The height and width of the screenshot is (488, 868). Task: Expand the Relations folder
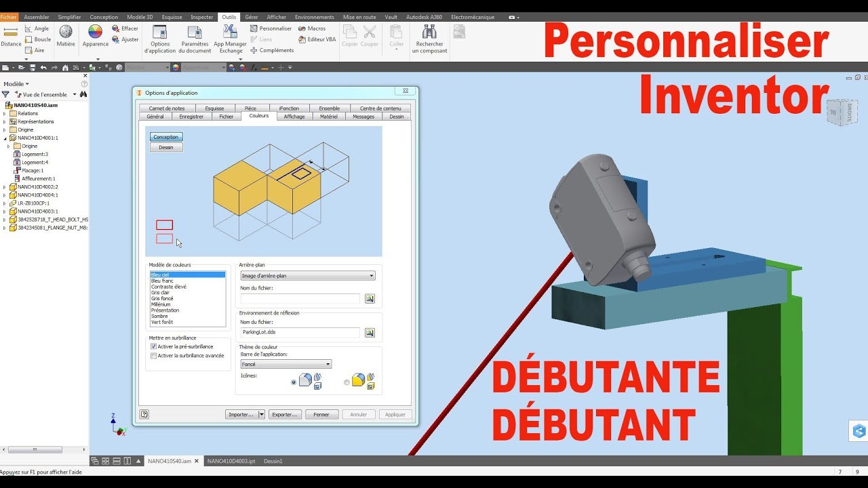(5, 113)
